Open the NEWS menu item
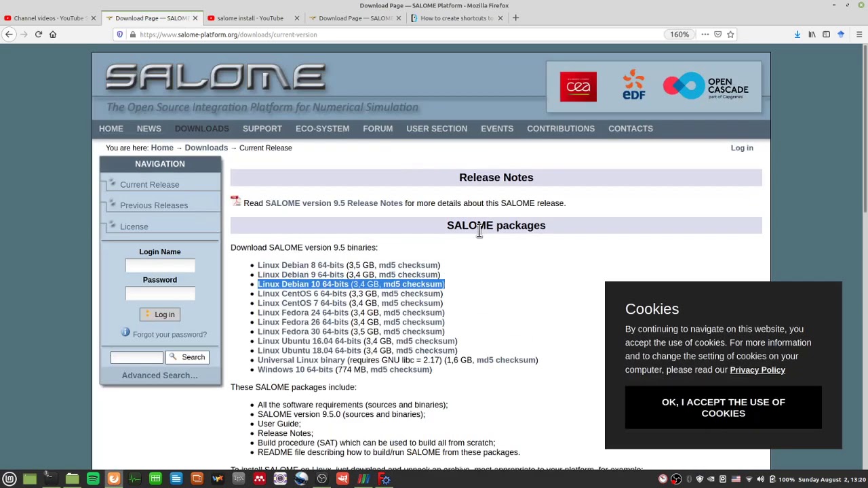This screenshot has height=488, width=868. pyautogui.click(x=149, y=129)
